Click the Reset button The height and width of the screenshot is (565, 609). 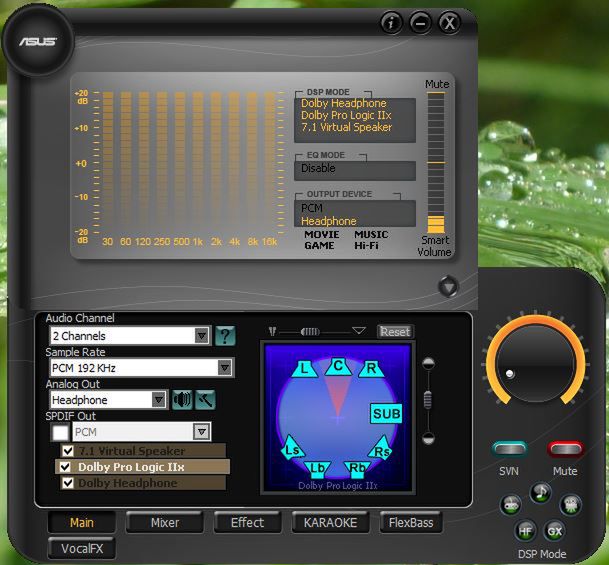tap(395, 332)
